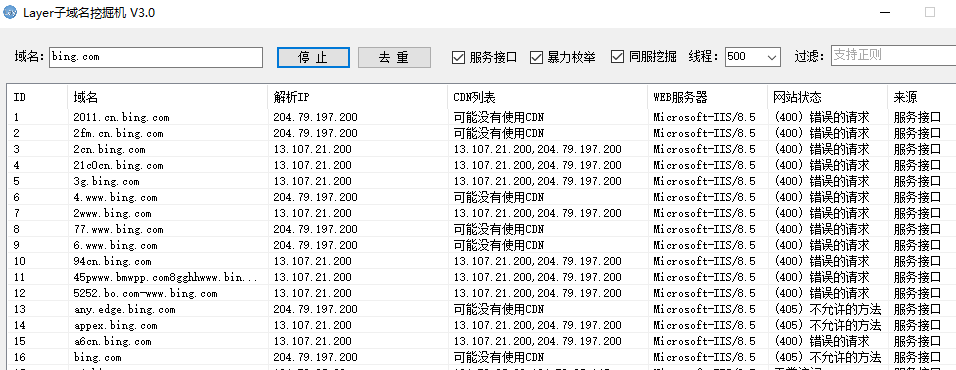The height and width of the screenshot is (370, 956).
Task: Click Microsoft-IIS/8.5 in appex.bing.com row
Action: click(704, 326)
